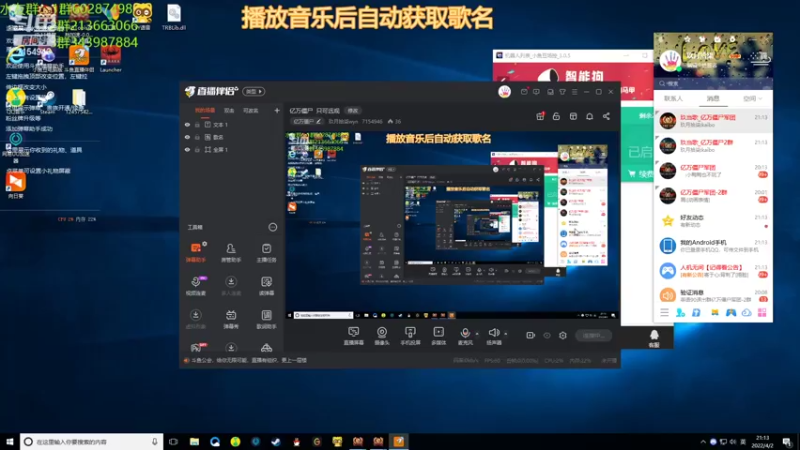Click the 扬声器 speaker icon
This screenshot has height=450, width=800.
click(x=493, y=333)
